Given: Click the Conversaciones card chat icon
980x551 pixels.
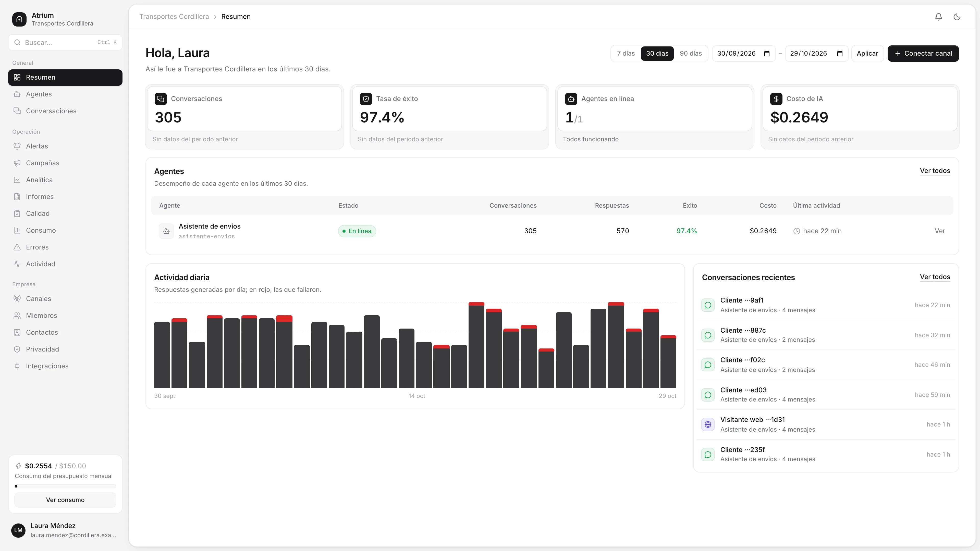Looking at the screenshot, I should [x=161, y=99].
